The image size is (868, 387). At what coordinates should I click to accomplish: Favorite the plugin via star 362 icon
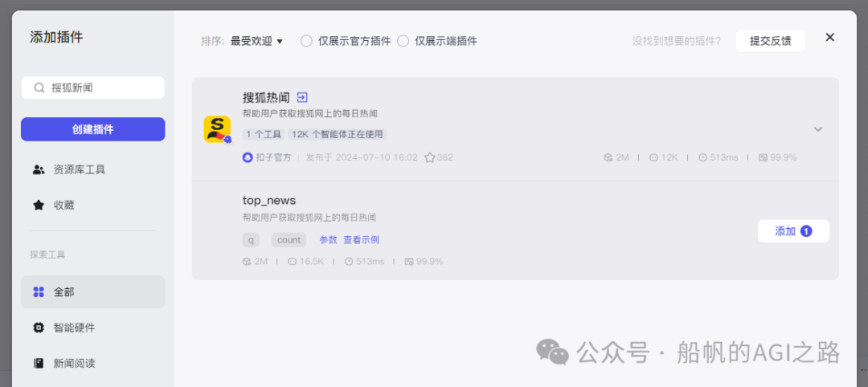point(429,157)
